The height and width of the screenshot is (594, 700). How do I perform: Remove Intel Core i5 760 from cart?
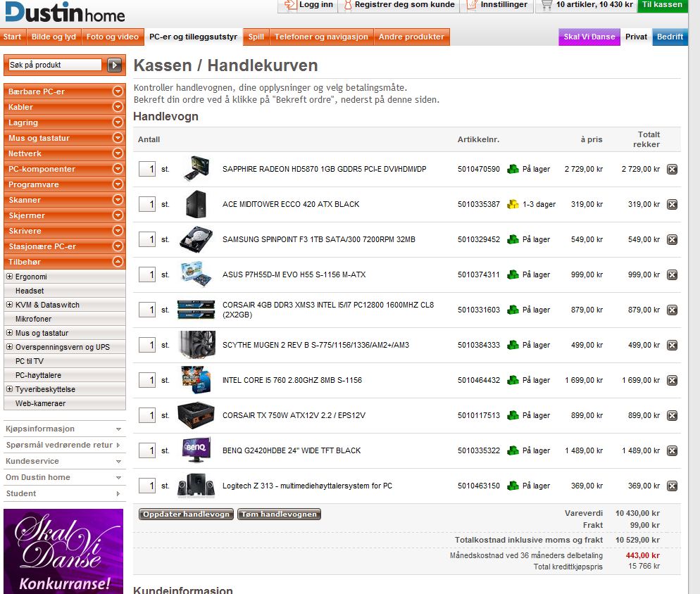point(672,380)
